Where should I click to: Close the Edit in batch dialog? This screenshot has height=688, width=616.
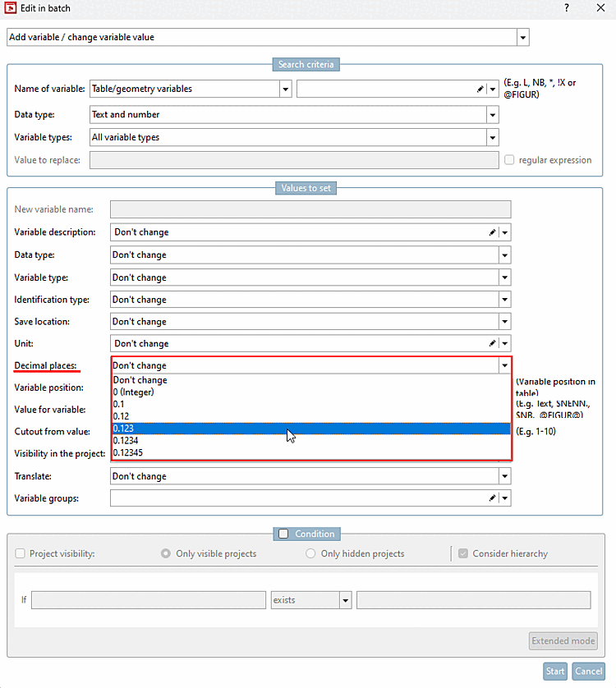tap(600, 8)
